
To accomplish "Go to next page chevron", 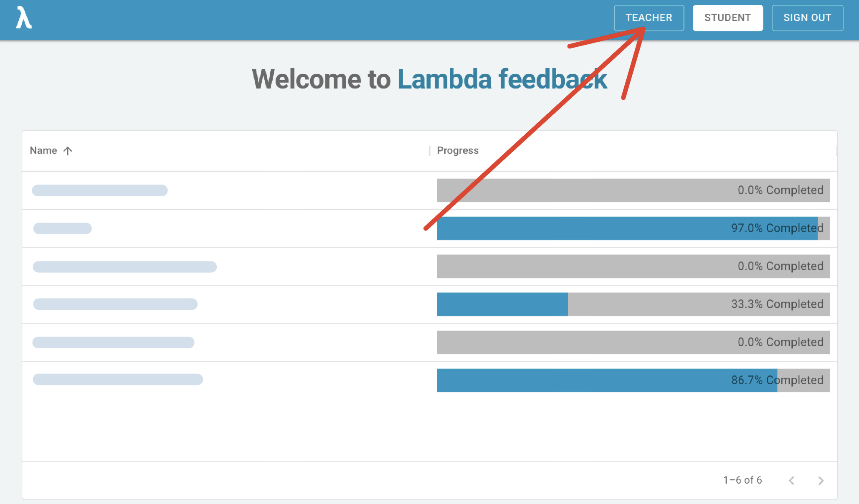I will click(821, 481).
